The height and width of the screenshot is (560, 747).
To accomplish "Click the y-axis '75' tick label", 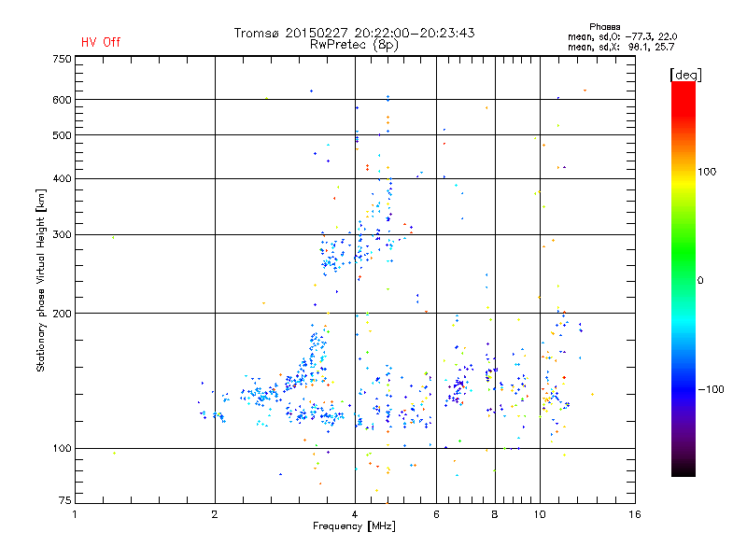I will pos(65,500).
